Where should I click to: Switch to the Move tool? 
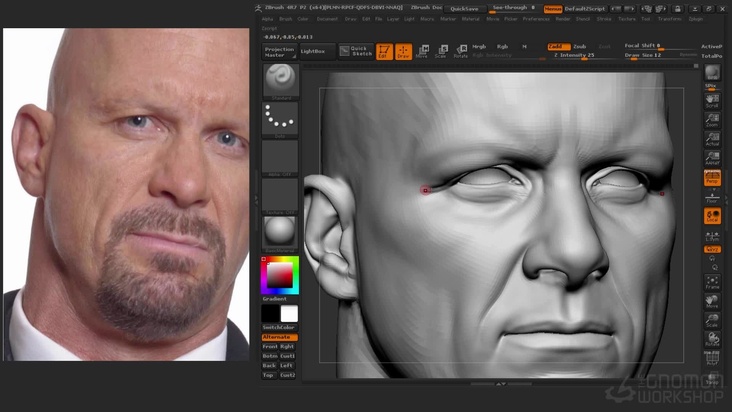pyautogui.click(x=423, y=51)
